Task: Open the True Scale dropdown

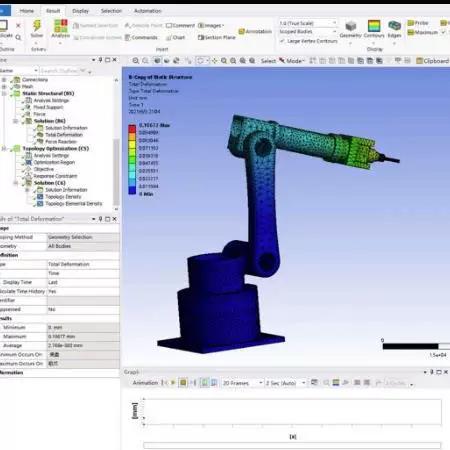Action: [x=308, y=23]
